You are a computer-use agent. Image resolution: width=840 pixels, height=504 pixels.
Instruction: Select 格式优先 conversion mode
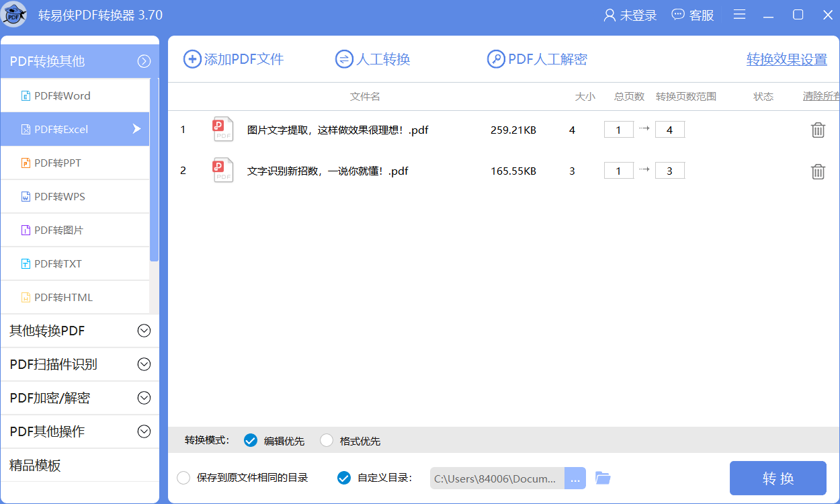click(x=327, y=441)
